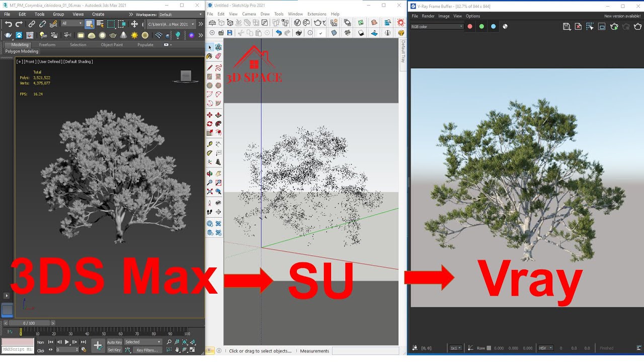
Task: Expand the project path dropdown in 3ds Max
Action: [171, 24]
